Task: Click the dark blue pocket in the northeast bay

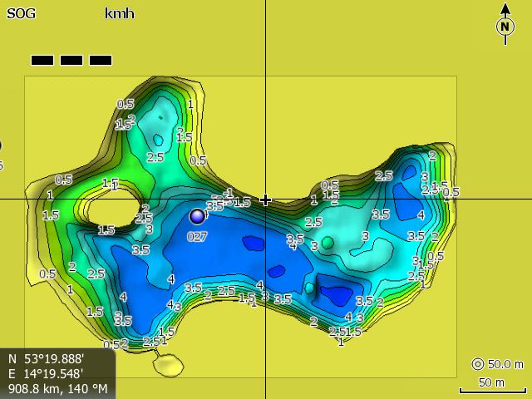Action: click(407, 200)
